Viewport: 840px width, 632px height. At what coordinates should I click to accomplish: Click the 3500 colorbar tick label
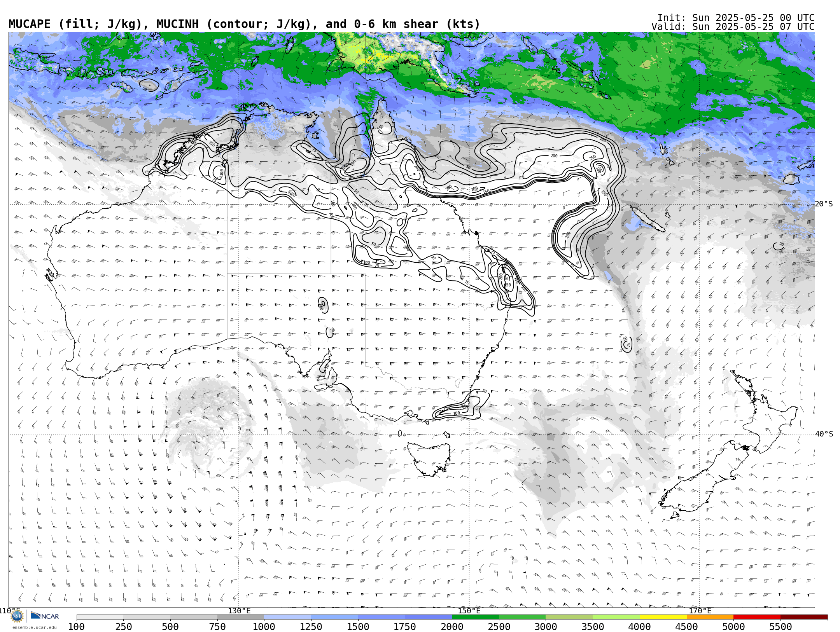point(593,627)
